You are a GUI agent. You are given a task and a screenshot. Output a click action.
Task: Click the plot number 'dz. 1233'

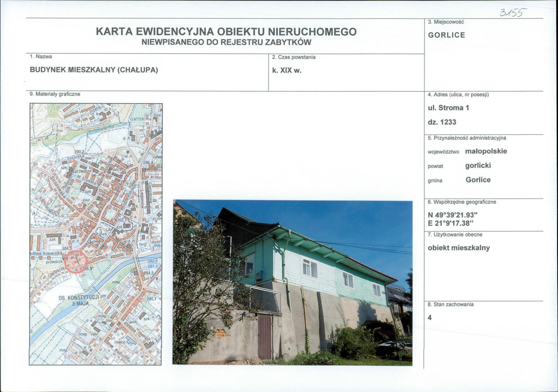[x=442, y=122]
